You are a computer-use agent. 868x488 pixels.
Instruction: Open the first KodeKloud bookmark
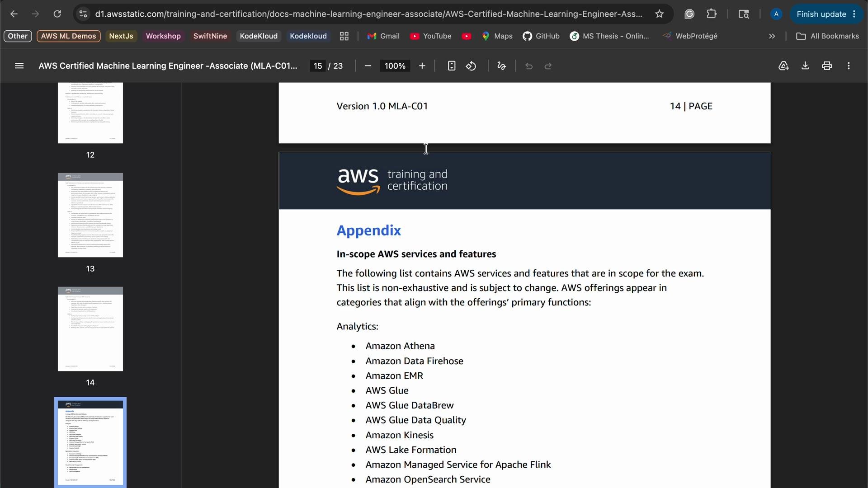pyautogui.click(x=259, y=36)
